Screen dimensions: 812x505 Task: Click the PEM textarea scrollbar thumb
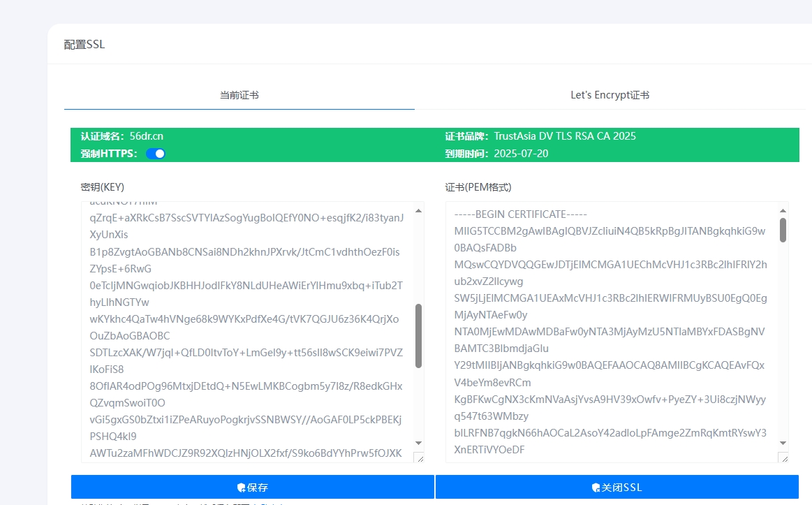tap(783, 230)
